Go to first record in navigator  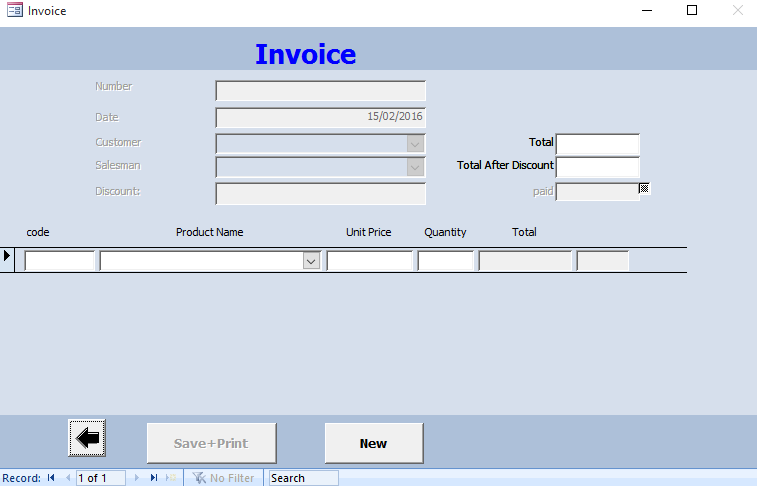pyautogui.click(x=51, y=478)
